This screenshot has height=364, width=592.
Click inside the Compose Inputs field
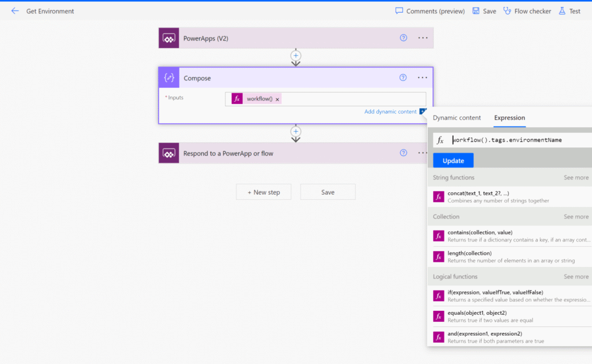pos(325,99)
